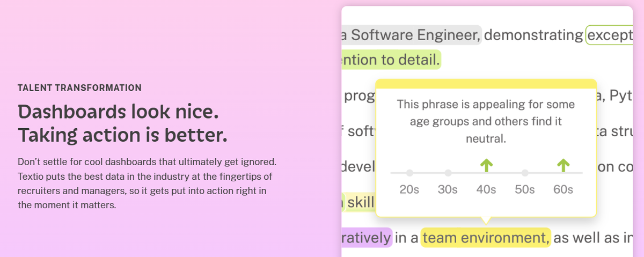
Task: Click the "20s" age group label
Action: pos(409,189)
